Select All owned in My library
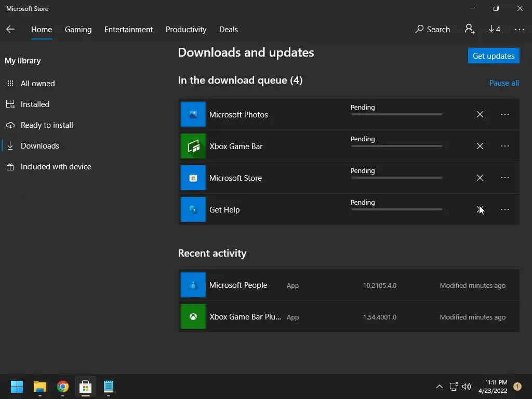Viewport: 532px width, 399px height. coord(37,84)
